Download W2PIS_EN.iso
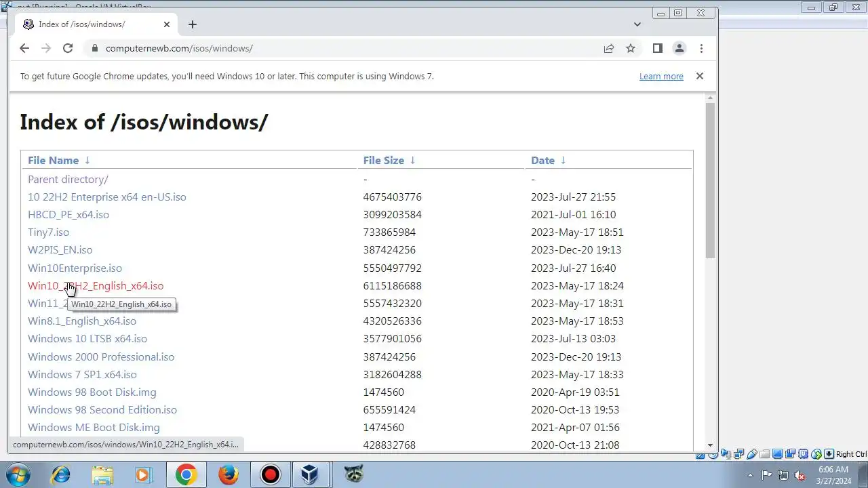Image resolution: width=868 pixels, height=488 pixels. click(60, 250)
